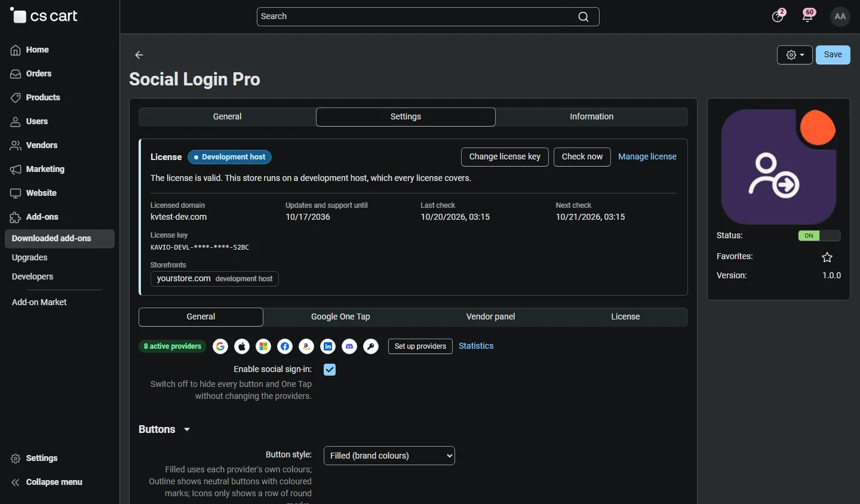Click the Check now button
860x504 pixels.
click(582, 157)
